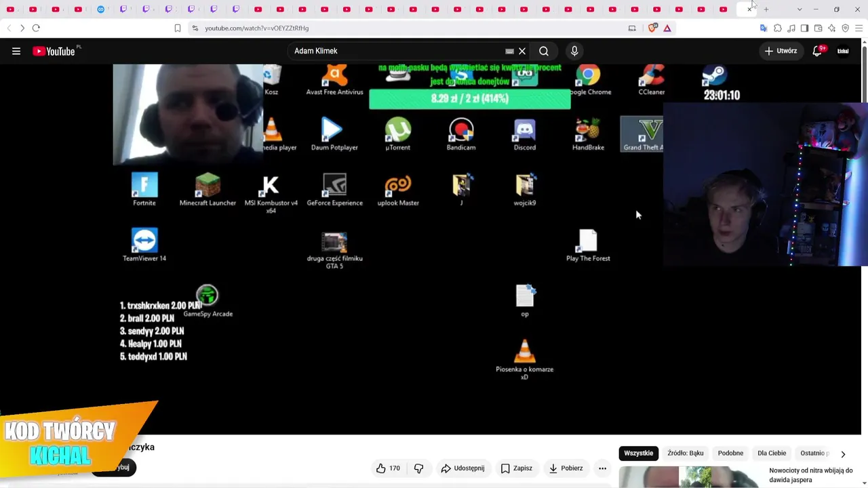View site information next to the URL
This screenshot has height=488, width=868.
point(195,28)
